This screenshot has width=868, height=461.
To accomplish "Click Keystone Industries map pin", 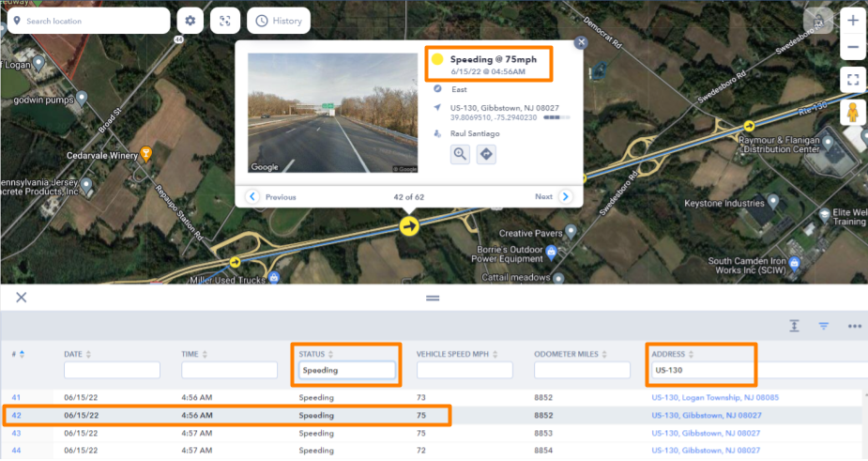I will point(773,201).
